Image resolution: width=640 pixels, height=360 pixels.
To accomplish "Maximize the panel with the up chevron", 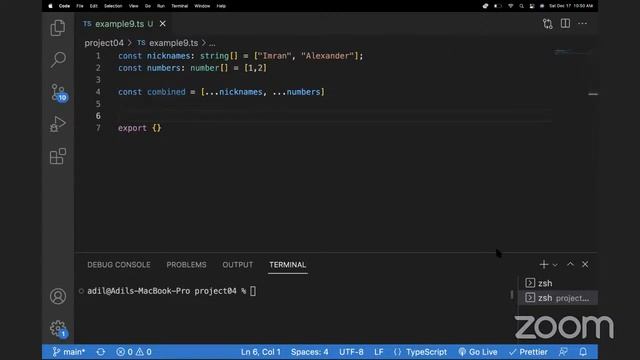I will pos(570,264).
